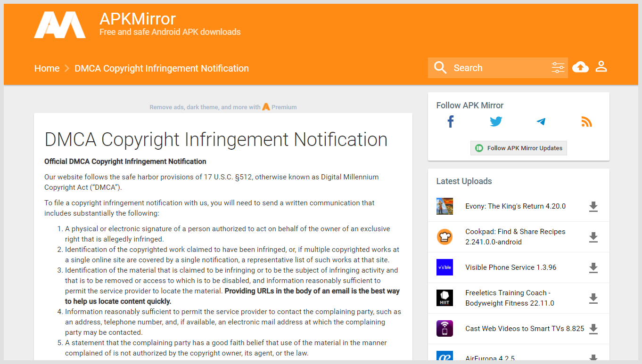The image size is (642, 364).
Task: Click 'Free and safe Android APK downloads' tagline
Action: coord(170,32)
